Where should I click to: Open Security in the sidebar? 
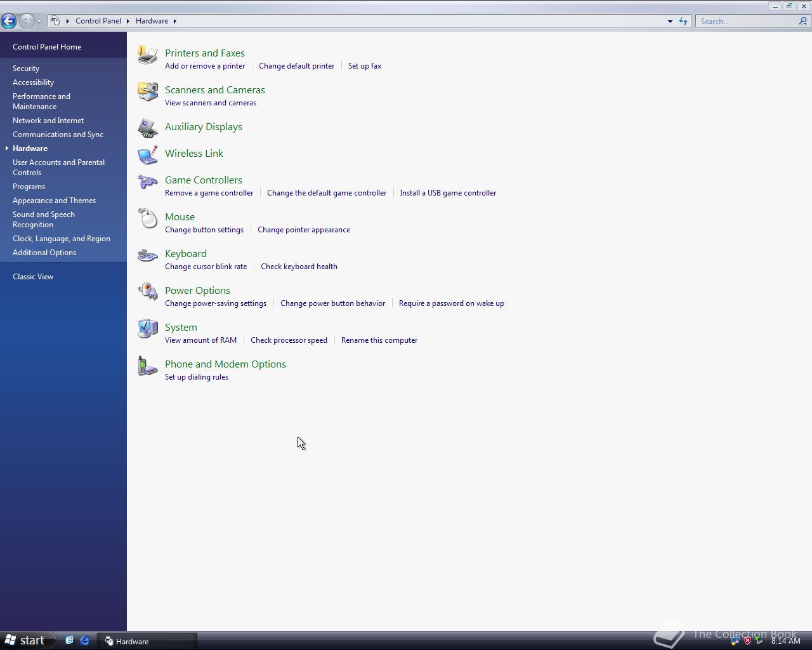tap(26, 69)
